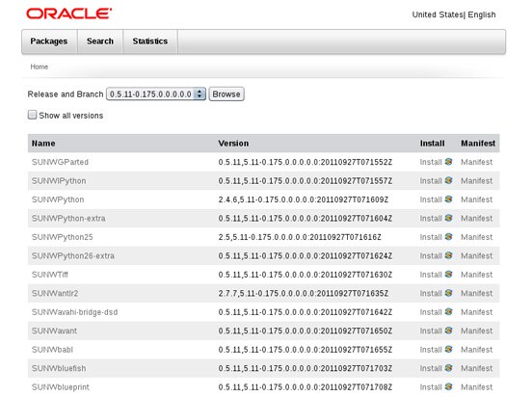Click the Name column header

point(43,144)
